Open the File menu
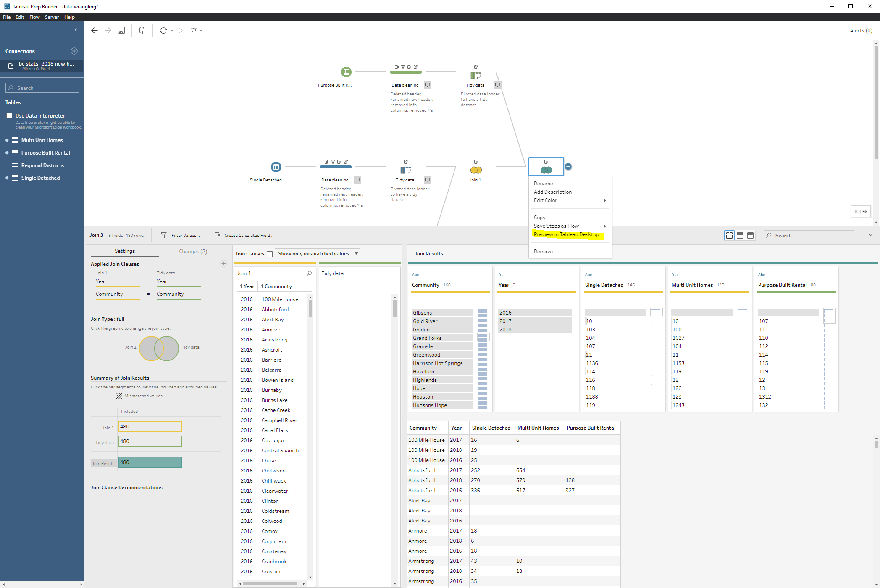The height and width of the screenshot is (588, 880). point(7,17)
